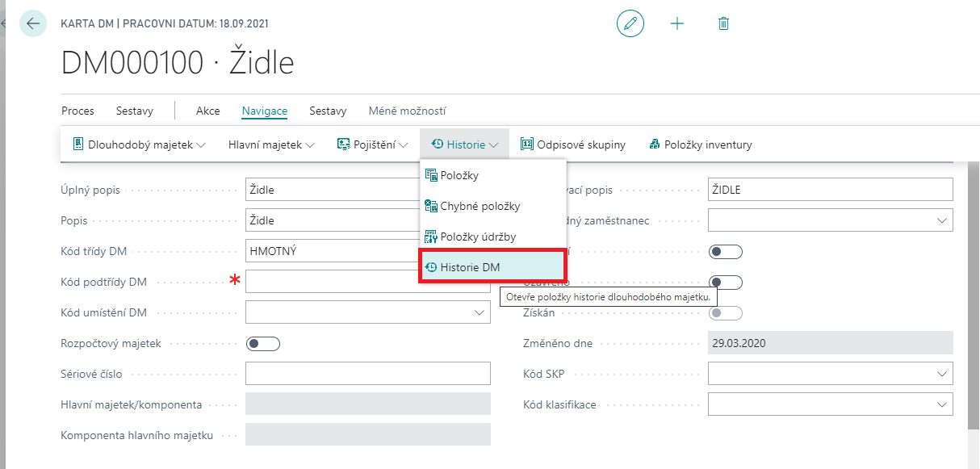
Task: Expand the Pojištění dropdown menu
Action: pyautogui.click(x=372, y=145)
